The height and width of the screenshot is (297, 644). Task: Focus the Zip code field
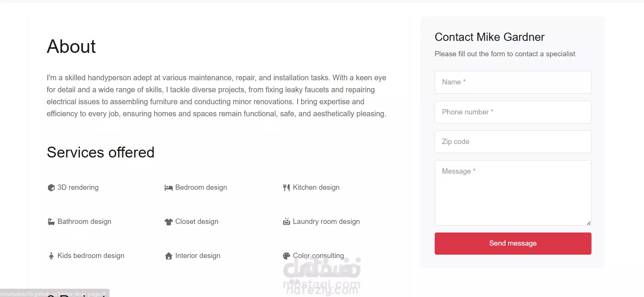tap(513, 142)
